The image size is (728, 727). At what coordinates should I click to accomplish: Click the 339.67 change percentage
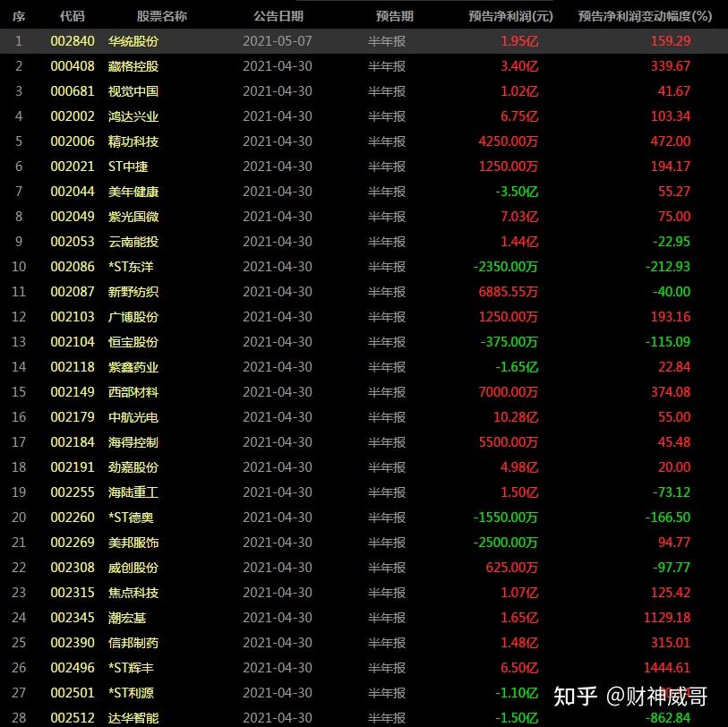tap(671, 66)
